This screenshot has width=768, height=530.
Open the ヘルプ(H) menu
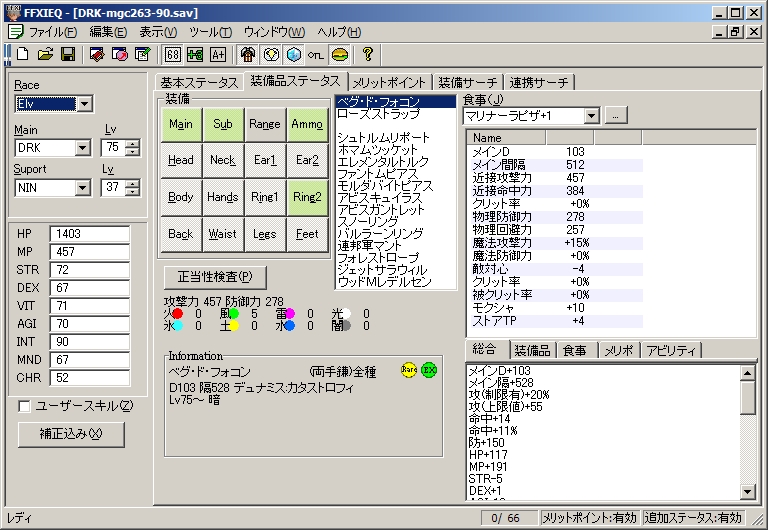[339, 32]
